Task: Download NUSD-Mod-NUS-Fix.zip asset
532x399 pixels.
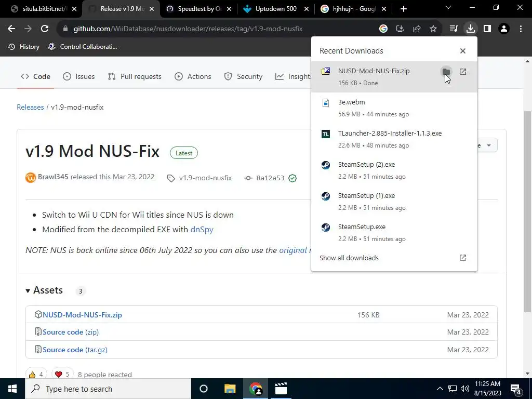Action: point(82,315)
